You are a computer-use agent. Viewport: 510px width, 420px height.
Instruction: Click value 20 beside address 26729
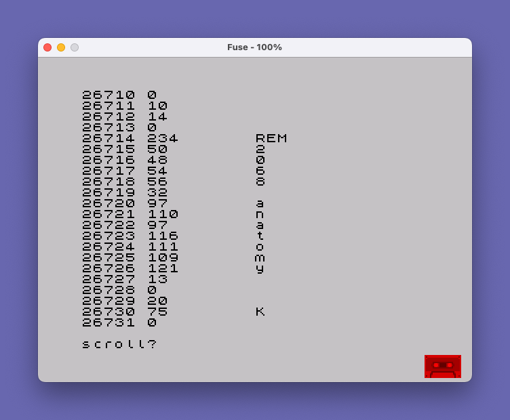157,301
